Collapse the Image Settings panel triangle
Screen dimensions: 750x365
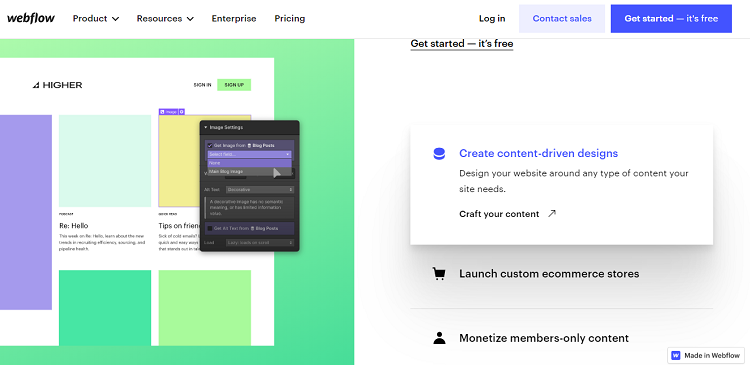(x=206, y=128)
